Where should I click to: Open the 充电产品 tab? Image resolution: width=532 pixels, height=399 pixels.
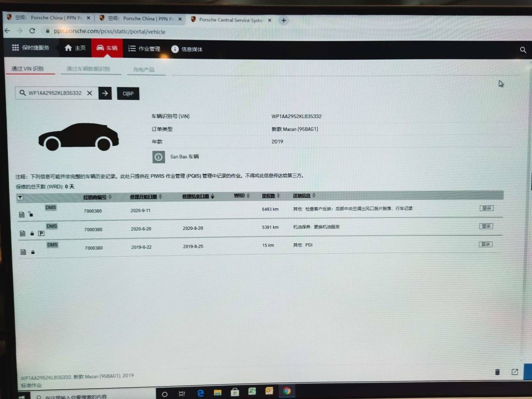tap(144, 69)
